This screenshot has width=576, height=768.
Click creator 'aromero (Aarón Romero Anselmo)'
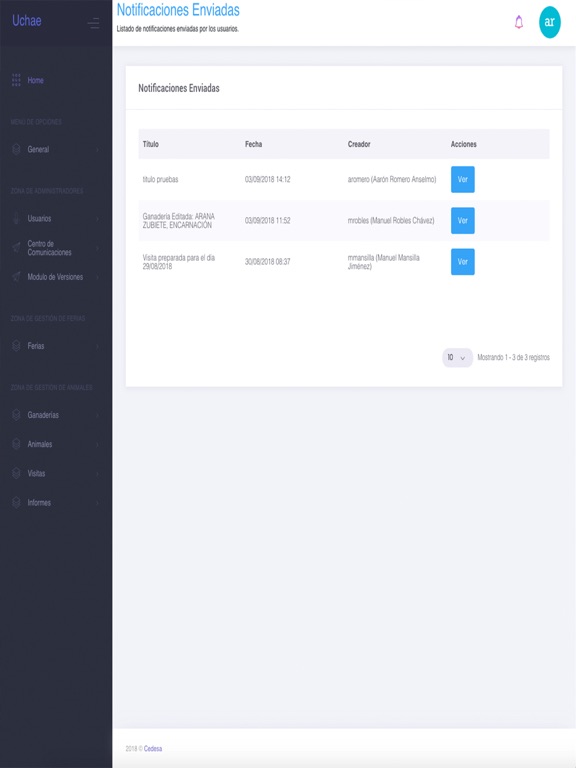tap(391, 179)
